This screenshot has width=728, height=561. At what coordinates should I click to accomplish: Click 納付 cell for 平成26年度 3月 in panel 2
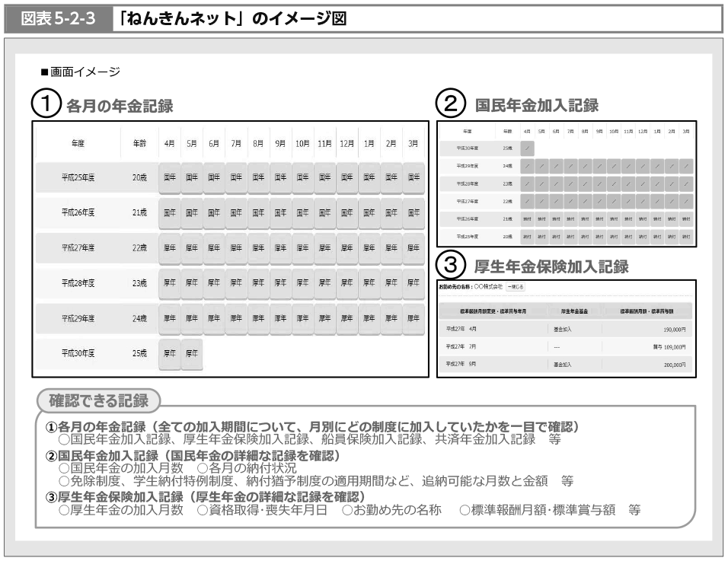686,219
